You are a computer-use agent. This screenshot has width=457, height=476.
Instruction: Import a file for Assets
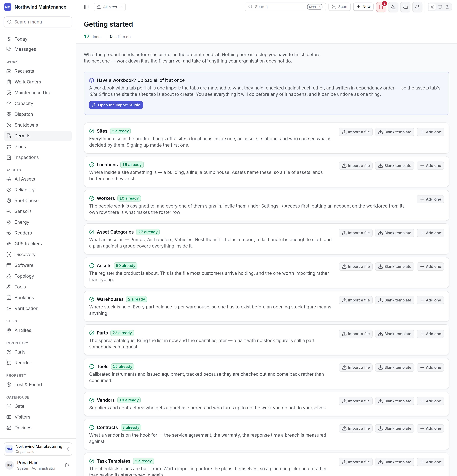355,267
